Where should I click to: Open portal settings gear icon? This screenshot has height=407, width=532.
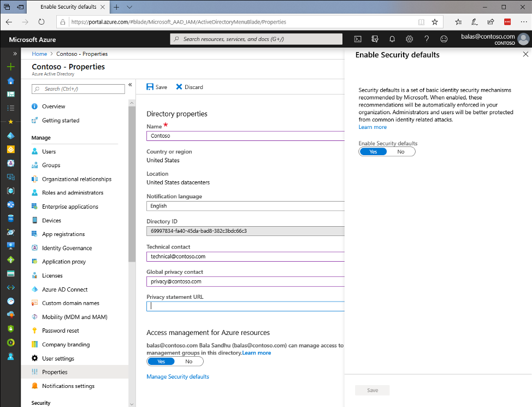pos(409,39)
